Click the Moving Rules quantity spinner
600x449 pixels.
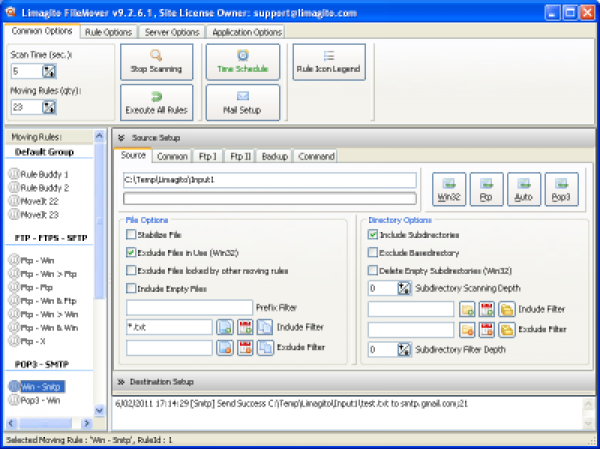click(49, 107)
